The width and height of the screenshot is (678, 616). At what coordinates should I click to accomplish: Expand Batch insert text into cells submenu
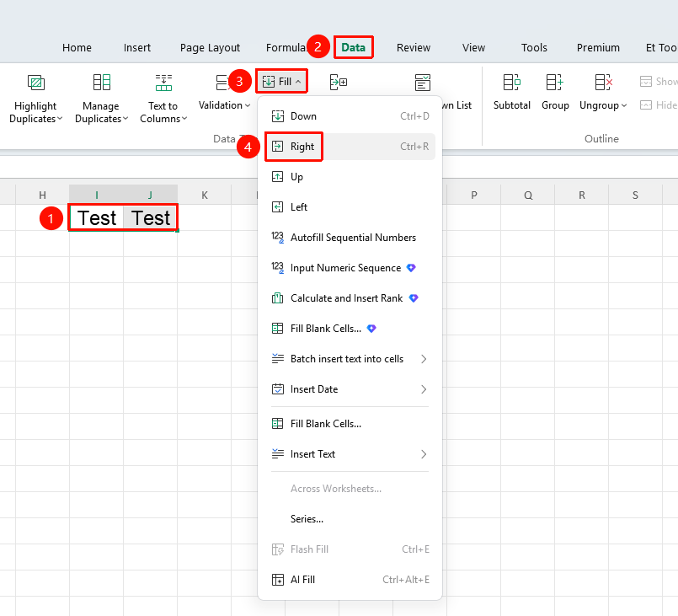424,359
